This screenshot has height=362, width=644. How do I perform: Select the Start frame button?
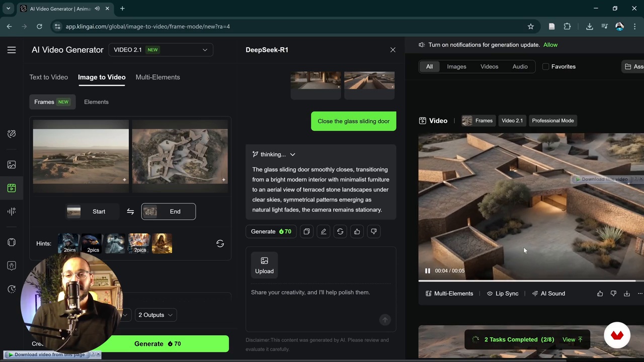(92, 212)
